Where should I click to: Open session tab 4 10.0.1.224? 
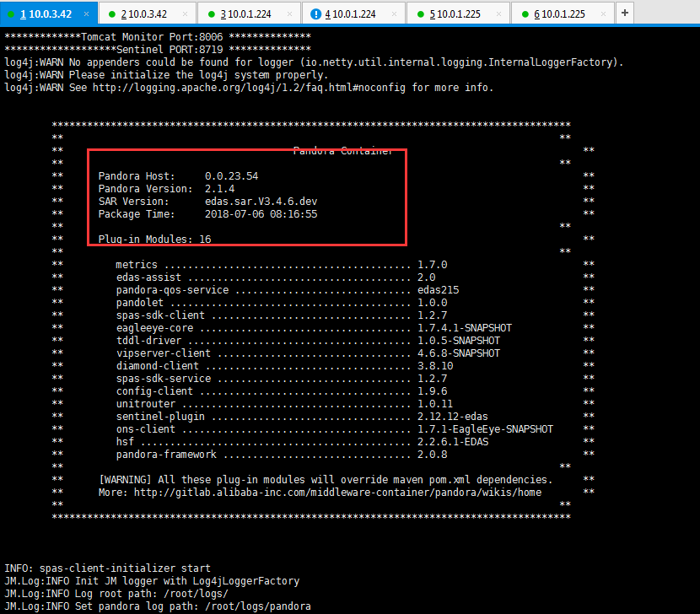click(353, 13)
